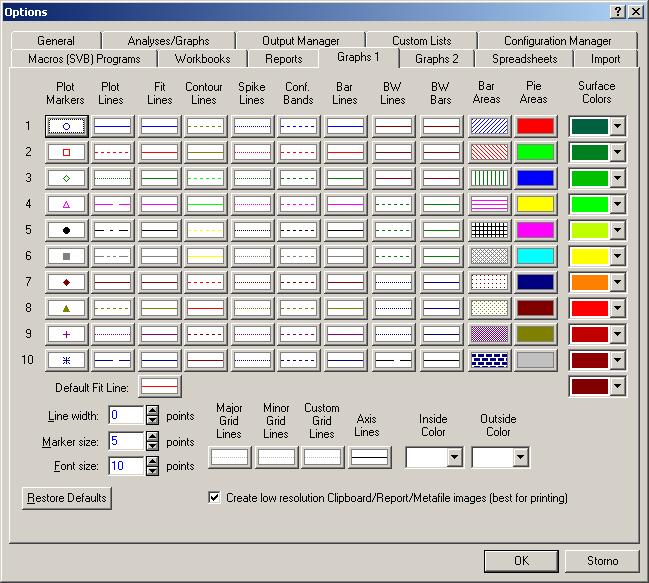
Task: Choose the row 3 green diamond plot marker
Action: click(66, 178)
